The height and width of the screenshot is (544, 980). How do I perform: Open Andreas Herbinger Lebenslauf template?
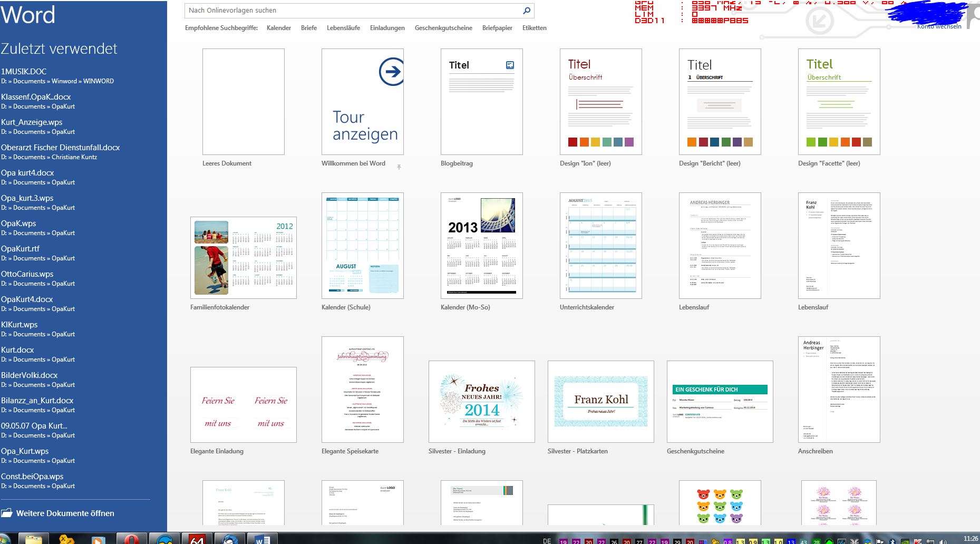pyautogui.click(x=720, y=246)
